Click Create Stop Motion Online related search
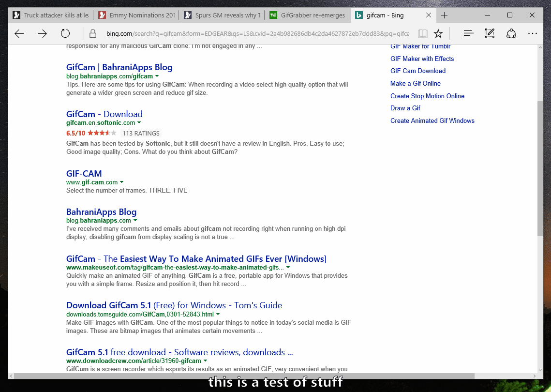The image size is (551, 392). [x=427, y=96]
